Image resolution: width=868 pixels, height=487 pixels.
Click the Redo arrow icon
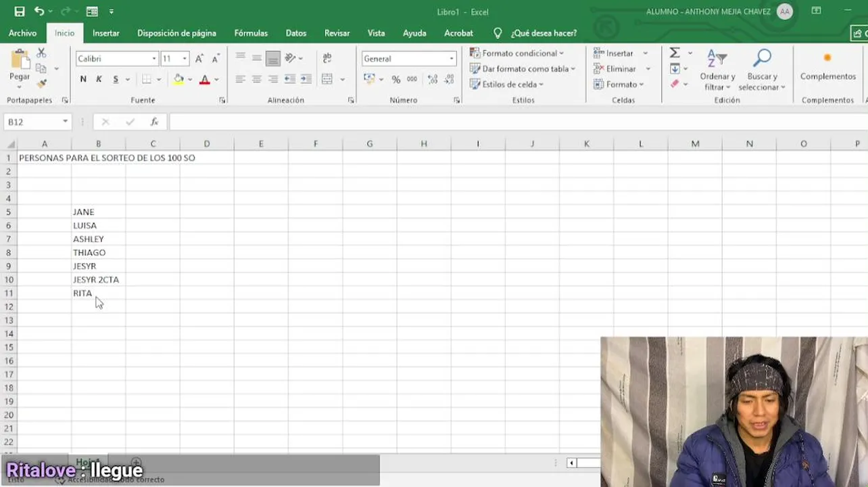click(66, 11)
